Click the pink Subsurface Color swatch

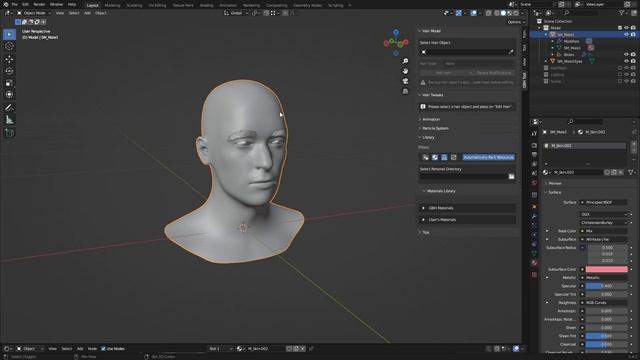click(607, 269)
